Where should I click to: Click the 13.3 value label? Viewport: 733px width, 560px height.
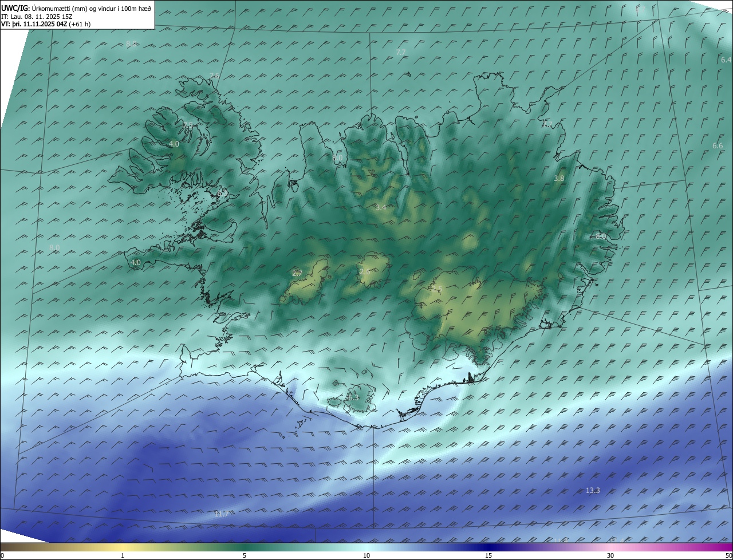pos(593,490)
